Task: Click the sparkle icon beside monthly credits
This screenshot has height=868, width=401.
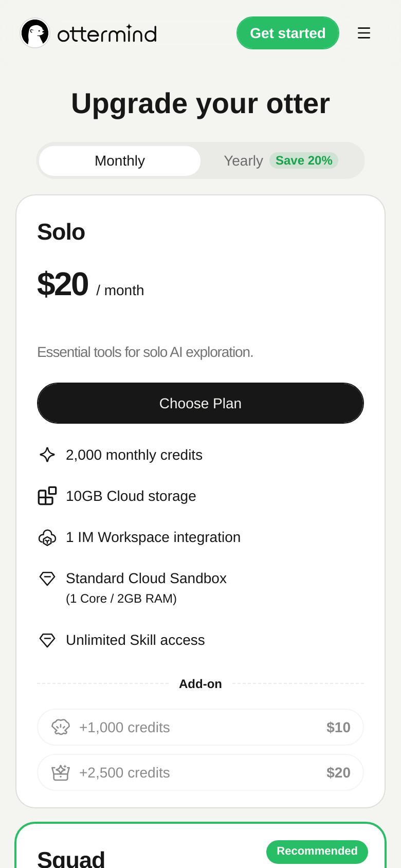Action: pyautogui.click(x=47, y=455)
